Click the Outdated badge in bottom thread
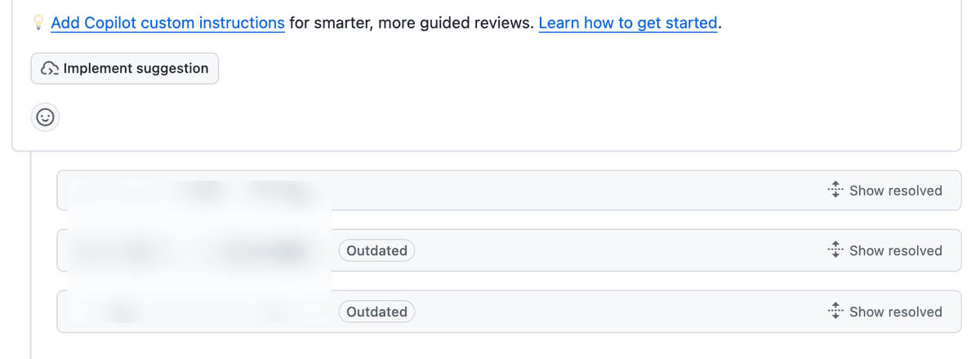Image resolution: width=980 pixels, height=359 pixels. pyautogui.click(x=376, y=312)
